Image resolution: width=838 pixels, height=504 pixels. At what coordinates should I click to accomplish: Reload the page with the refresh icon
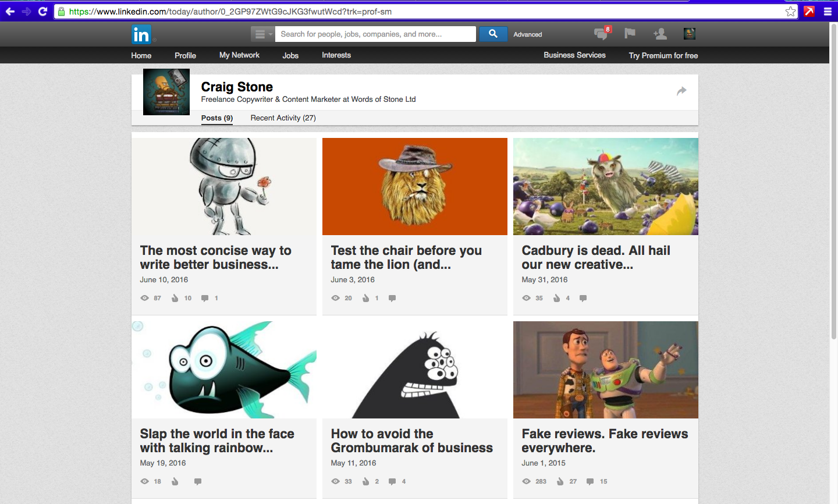click(x=42, y=11)
